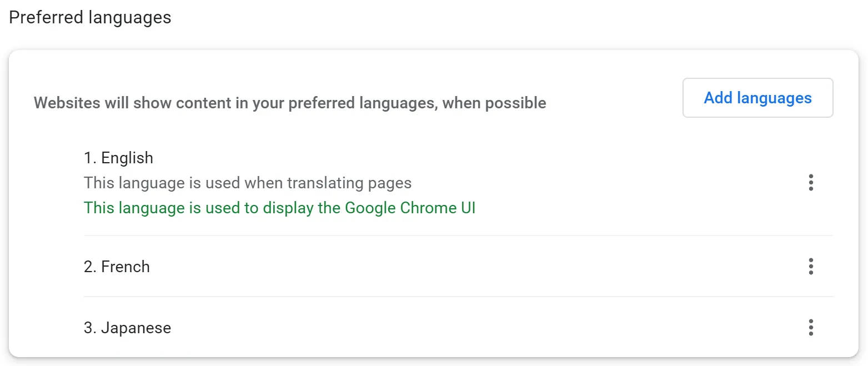This screenshot has height=366, width=868.
Task: Open the three-dot menu for French
Action: pyautogui.click(x=811, y=267)
